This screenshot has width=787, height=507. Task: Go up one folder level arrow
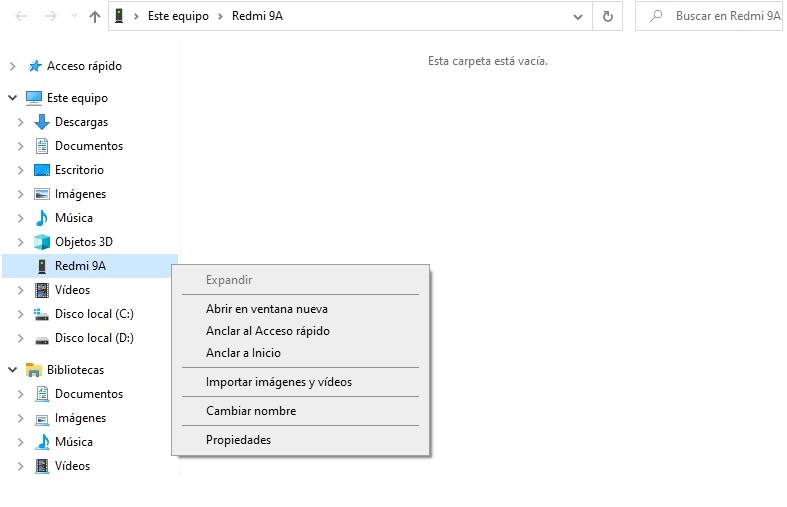pyautogui.click(x=94, y=17)
